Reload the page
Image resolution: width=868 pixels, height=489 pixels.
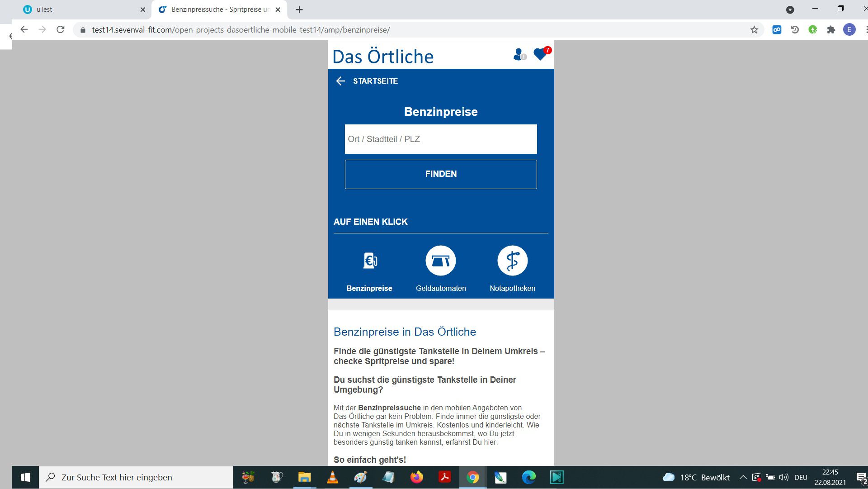click(x=61, y=29)
